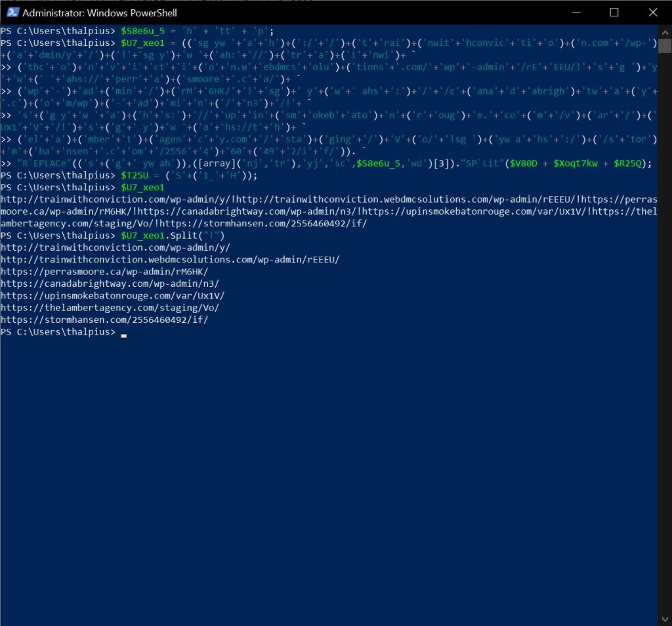The width and height of the screenshot is (672, 626).
Task: Click the PowerShell icon in the title bar
Action: (x=10, y=12)
